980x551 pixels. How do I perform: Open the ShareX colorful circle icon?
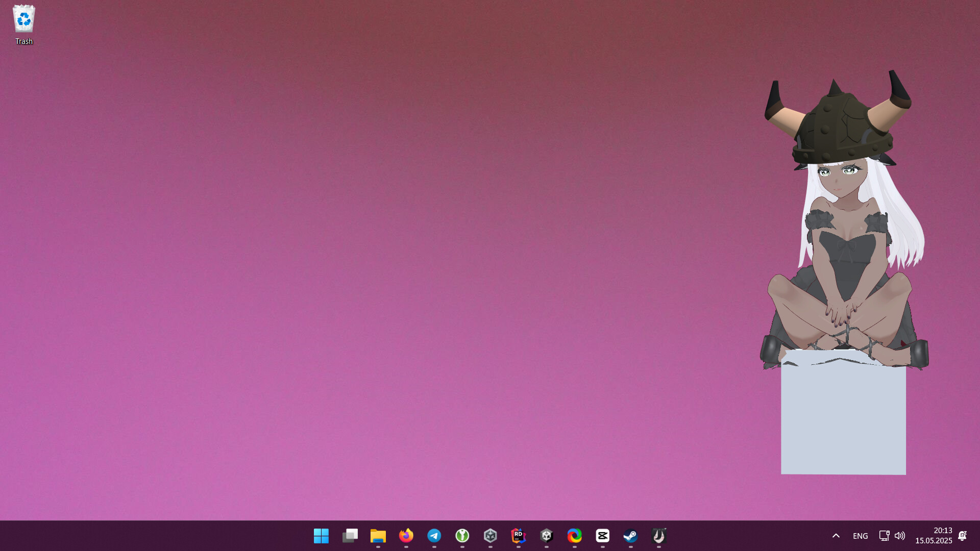(x=575, y=536)
